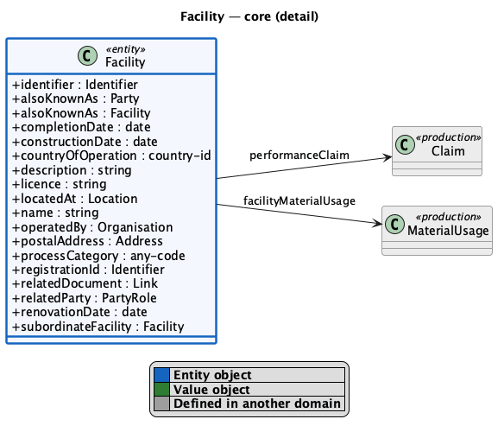Click the MaterialUsage class name
504x432 pixels.
[448, 231]
